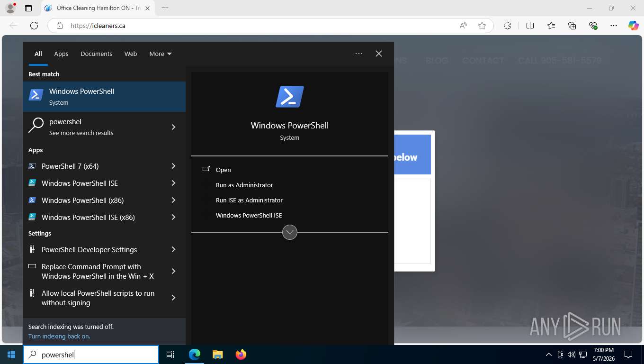
Task: Open a new browser tab
Action: [x=165, y=8]
